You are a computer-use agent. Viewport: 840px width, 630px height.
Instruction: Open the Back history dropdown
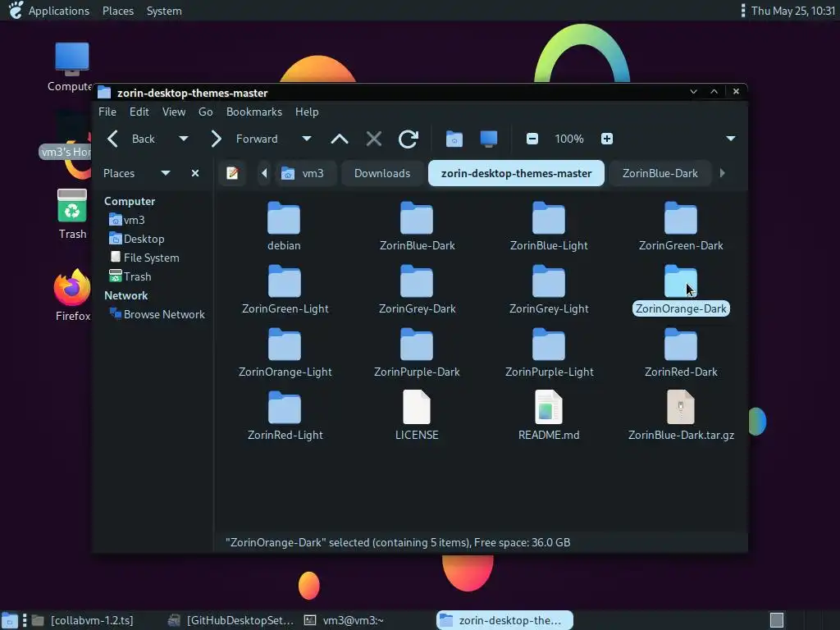pos(183,139)
